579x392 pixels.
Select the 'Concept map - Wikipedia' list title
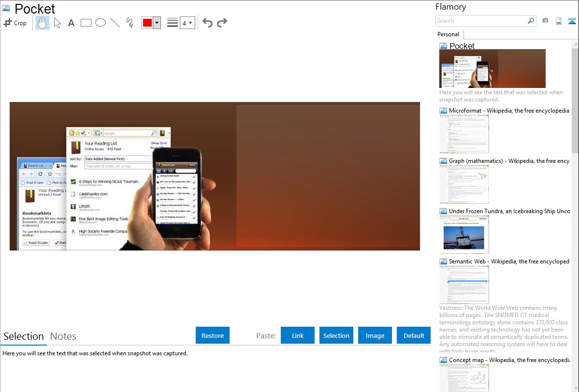click(509, 360)
